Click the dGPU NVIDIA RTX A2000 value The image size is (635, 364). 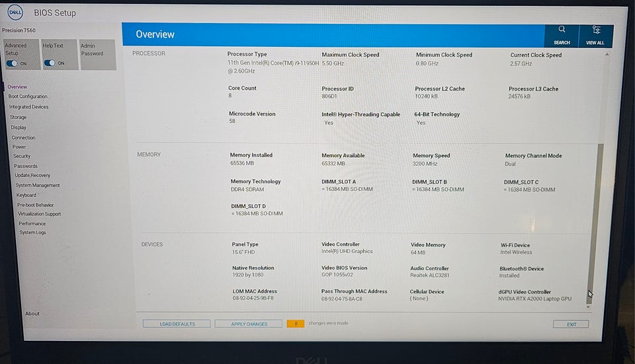pyautogui.click(x=534, y=299)
